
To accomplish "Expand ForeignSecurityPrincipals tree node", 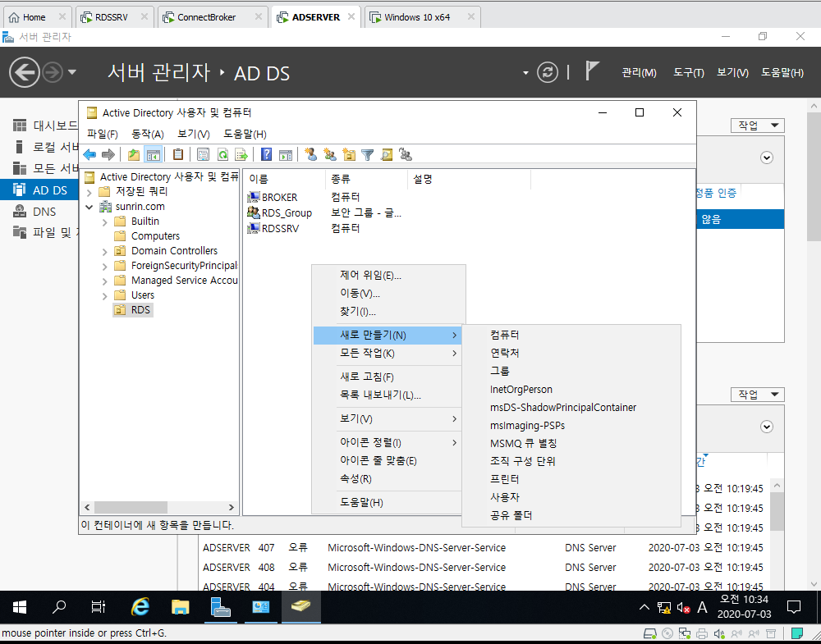I will [x=105, y=267].
